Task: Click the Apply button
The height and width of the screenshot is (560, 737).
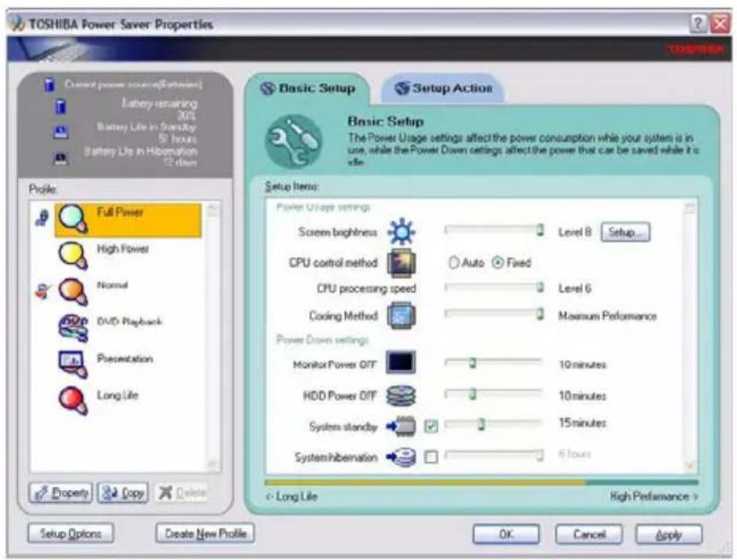Action: (x=669, y=534)
